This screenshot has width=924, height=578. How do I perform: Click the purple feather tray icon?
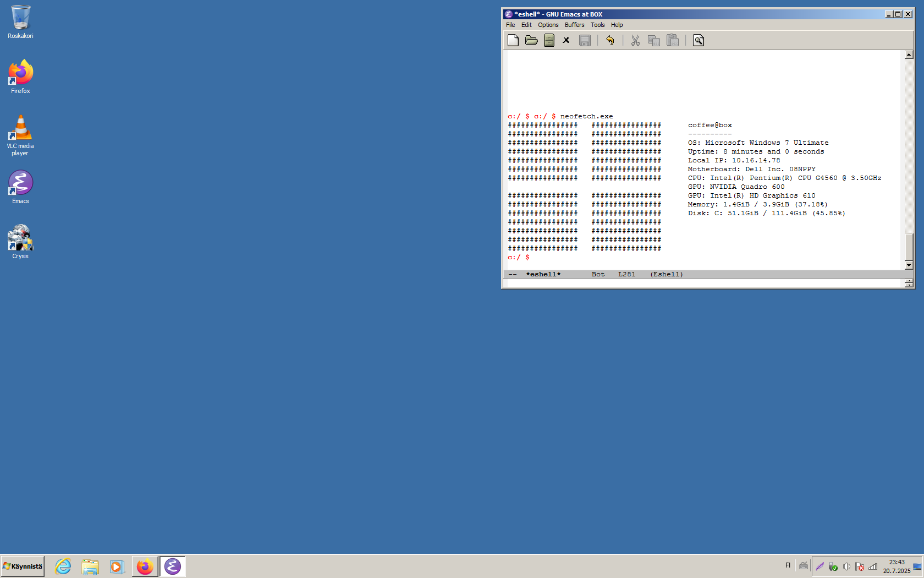pos(820,566)
